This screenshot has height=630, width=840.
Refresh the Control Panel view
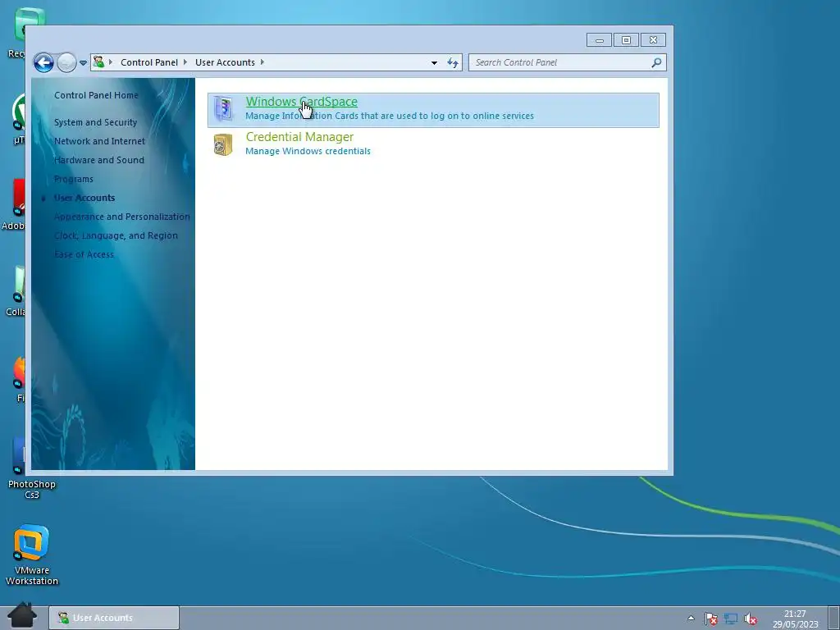[x=453, y=62]
